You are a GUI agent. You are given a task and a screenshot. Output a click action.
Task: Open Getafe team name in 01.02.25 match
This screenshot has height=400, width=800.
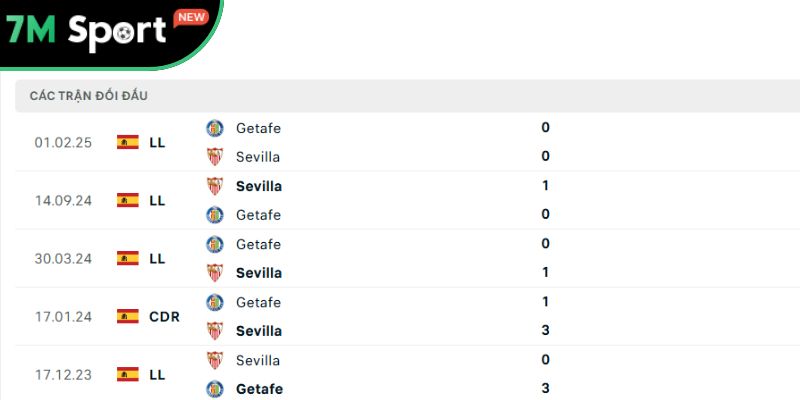click(x=258, y=128)
